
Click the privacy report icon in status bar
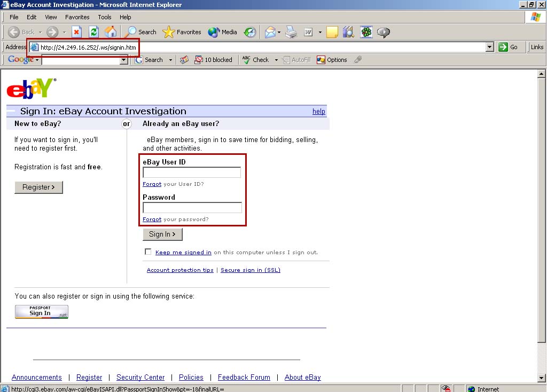[446, 389]
